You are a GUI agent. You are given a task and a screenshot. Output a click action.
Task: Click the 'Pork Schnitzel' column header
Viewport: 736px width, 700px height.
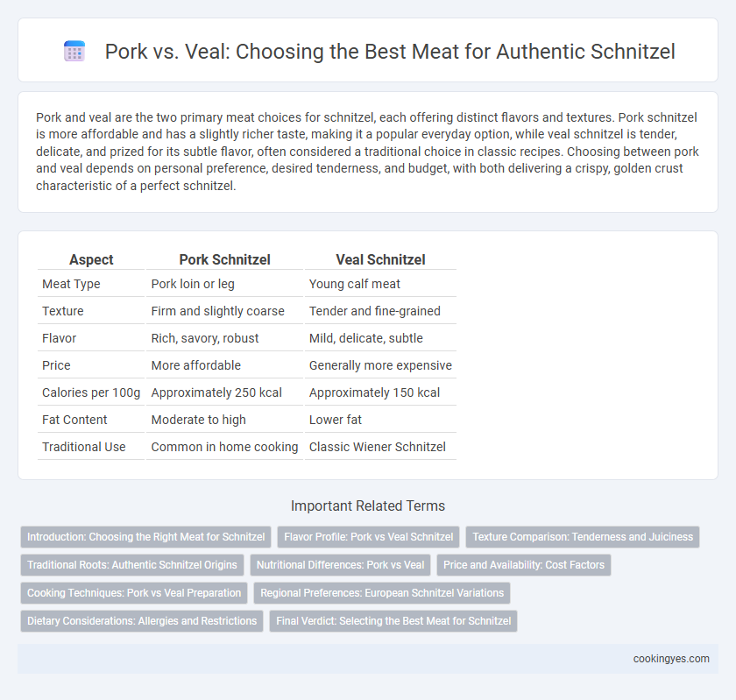[x=224, y=259]
